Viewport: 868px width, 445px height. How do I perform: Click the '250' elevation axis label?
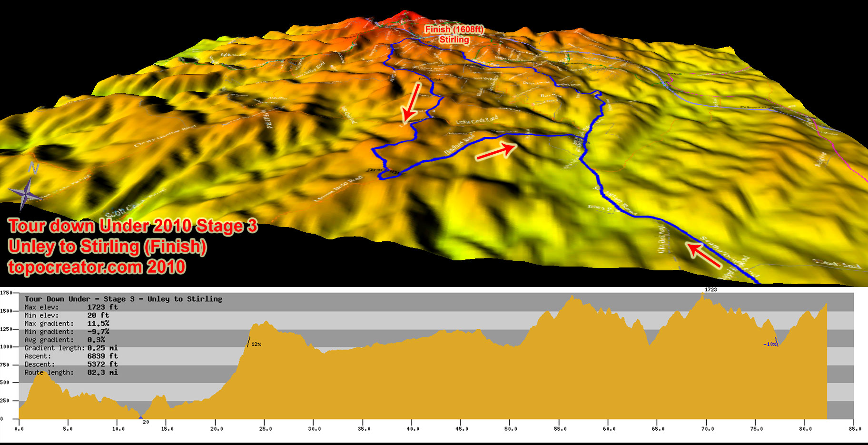click(5, 400)
